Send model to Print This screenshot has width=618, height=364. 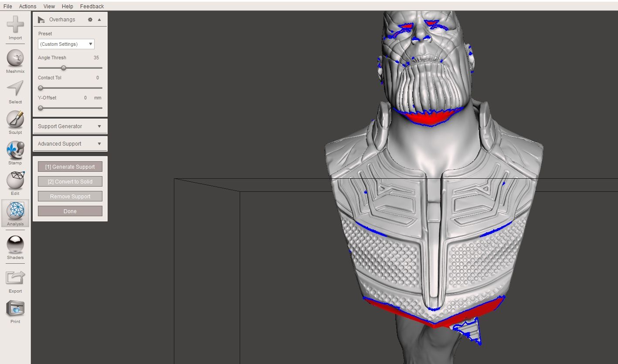tap(15, 309)
